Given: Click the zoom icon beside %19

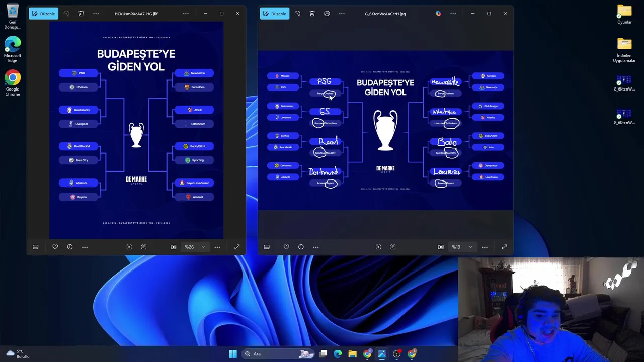Looking at the screenshot, I should pos(441,247).
